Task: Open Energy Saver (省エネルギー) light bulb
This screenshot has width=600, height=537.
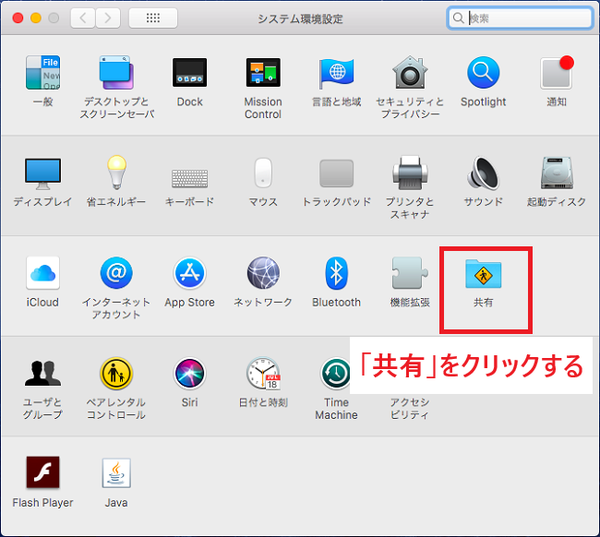Action: coord(116,173)
